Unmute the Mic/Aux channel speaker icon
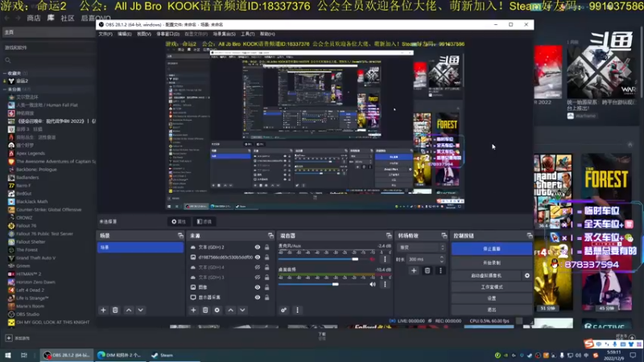 point(373,259)
